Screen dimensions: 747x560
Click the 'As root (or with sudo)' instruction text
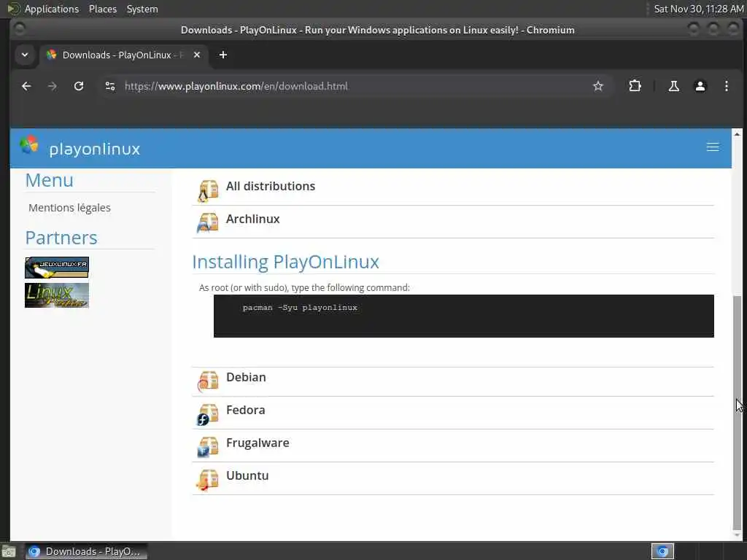pyautogui.click(x=304, y=287)
